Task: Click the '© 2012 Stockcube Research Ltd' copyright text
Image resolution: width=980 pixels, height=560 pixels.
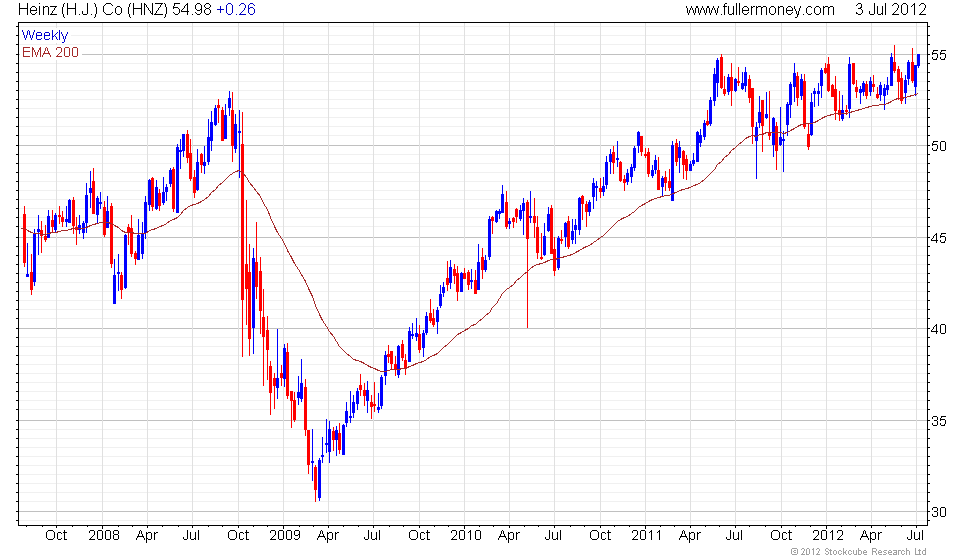Action: (859, 552)
